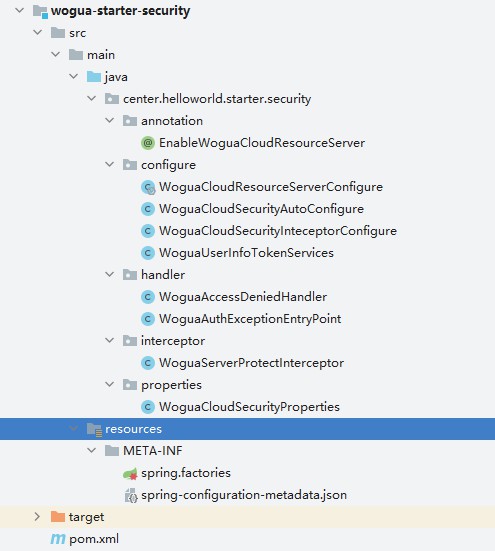Collapse the configure package
This screenshot has width=495, height=551.
point(110,164)
